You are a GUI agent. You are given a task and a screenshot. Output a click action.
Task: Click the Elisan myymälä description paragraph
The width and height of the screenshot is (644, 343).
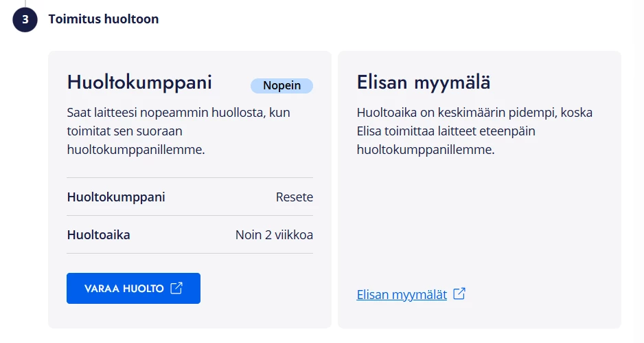tap(474, 131)
